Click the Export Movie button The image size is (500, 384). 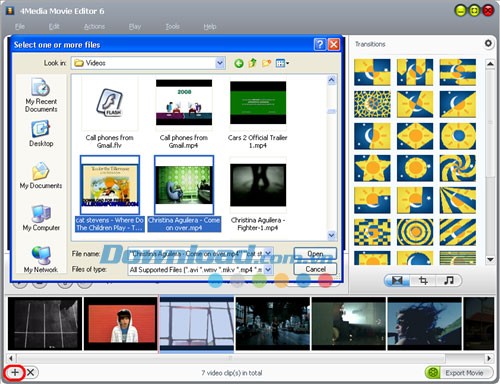click(x=459, y=373)
